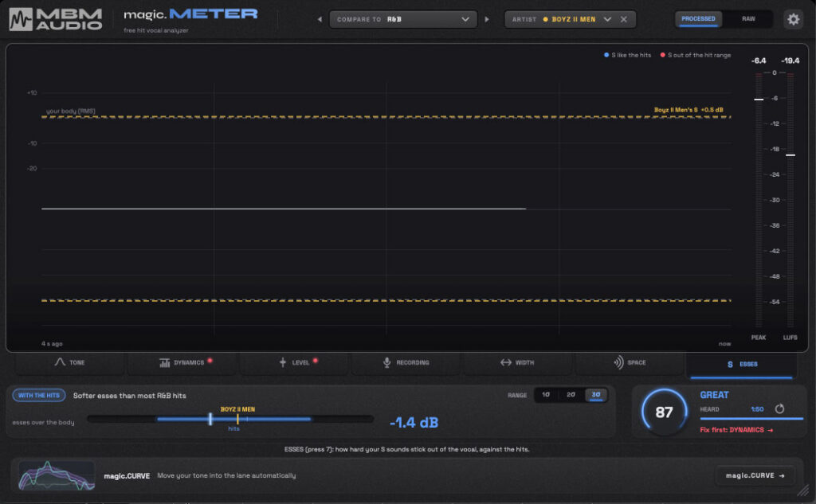Click the red dot on Level tab
The width and height of the screenshot is (816, 504).
pos(316,361)
